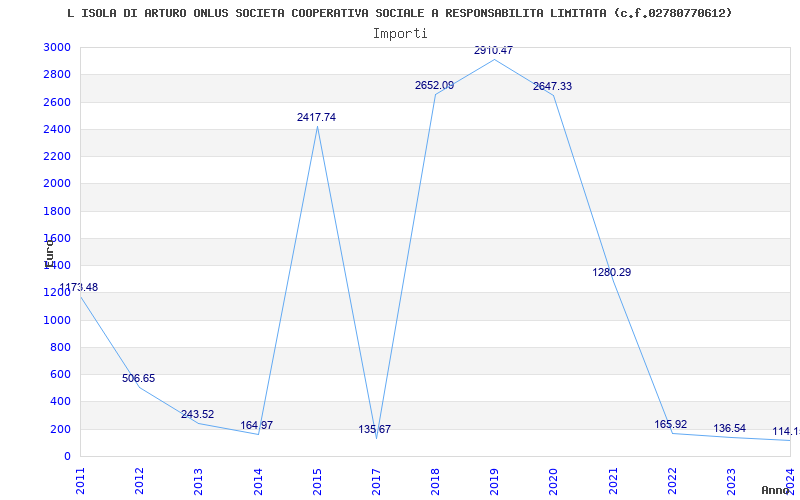
Task: Click x-axis year label 2020
Action: click(x=554, y=481)
